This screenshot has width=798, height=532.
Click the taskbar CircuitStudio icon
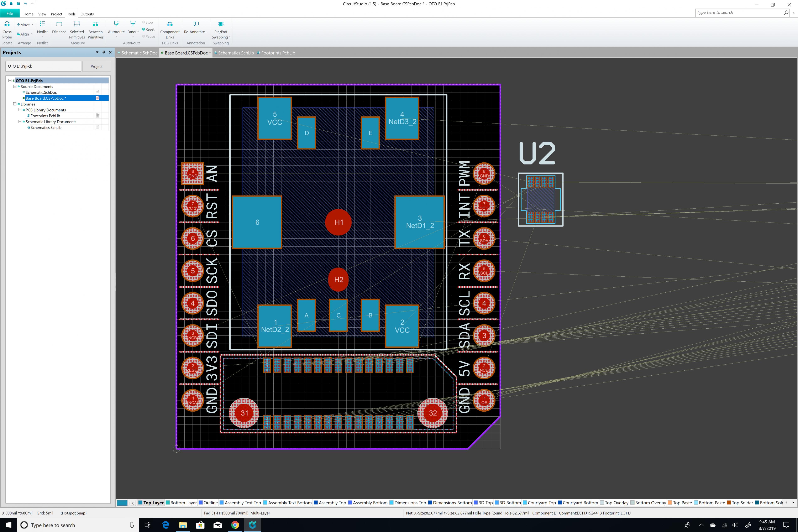point(252,525)
